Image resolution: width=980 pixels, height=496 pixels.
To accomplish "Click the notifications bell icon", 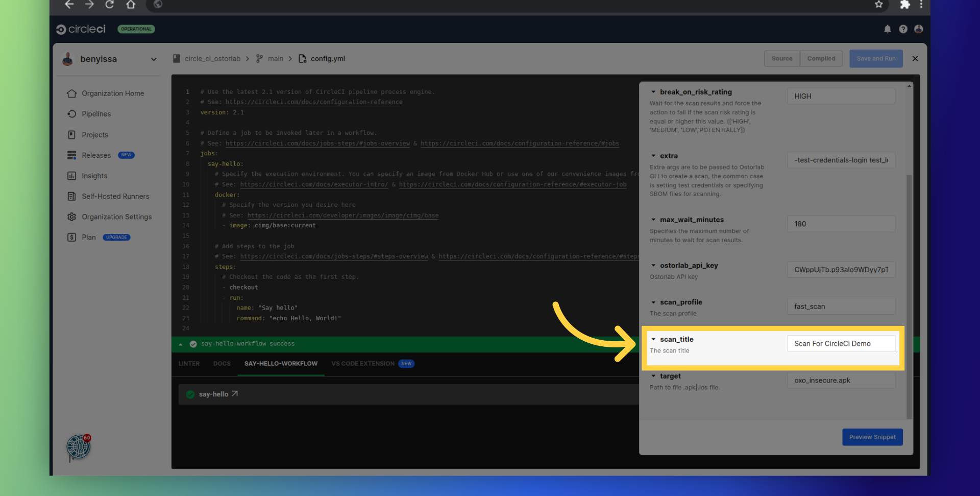I will pos(887,29).
